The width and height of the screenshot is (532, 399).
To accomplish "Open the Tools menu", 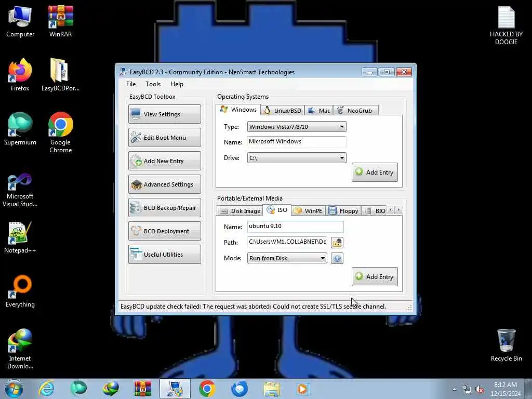I will 153,84.
